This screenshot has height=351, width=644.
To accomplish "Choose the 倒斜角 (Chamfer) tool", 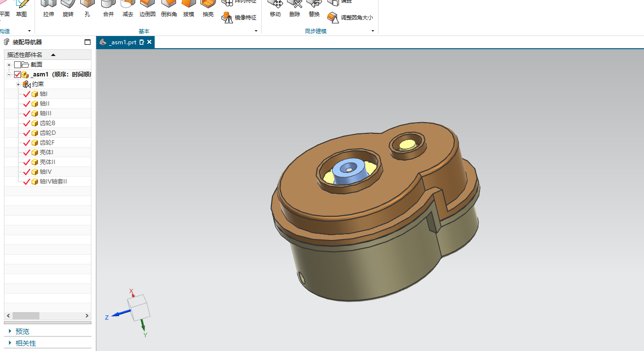I will (x=169, y=9).
